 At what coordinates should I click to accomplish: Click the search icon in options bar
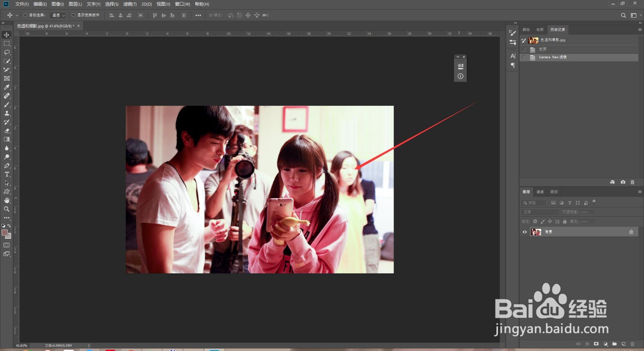pyautogui.click(x=623, y=15)
